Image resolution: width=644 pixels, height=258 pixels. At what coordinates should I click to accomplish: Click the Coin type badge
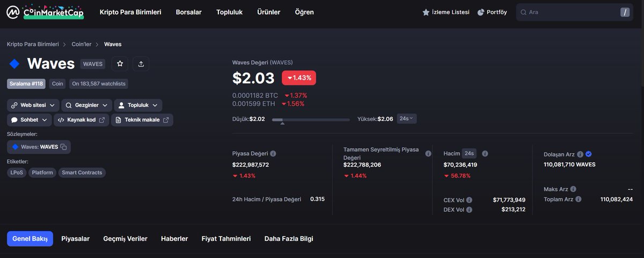tap(57, 84)
